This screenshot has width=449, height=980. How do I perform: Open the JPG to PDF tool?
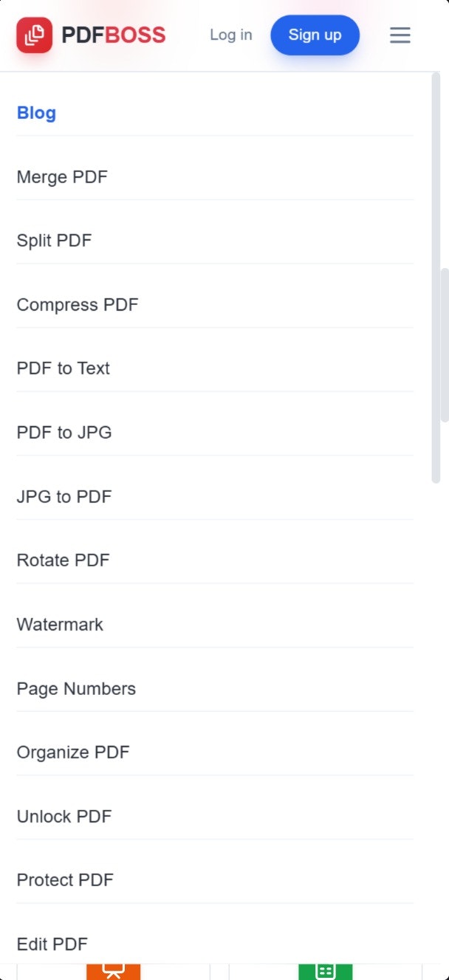click(64, 496)
